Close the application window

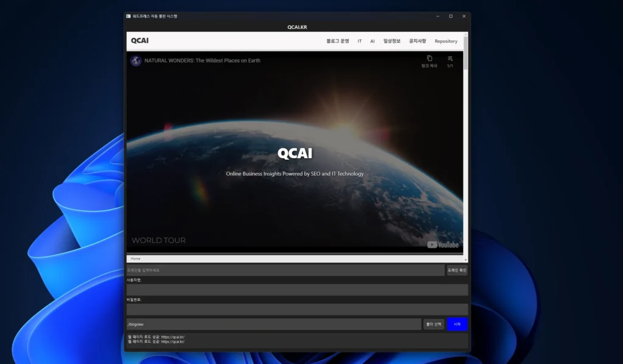click(464, 16)
